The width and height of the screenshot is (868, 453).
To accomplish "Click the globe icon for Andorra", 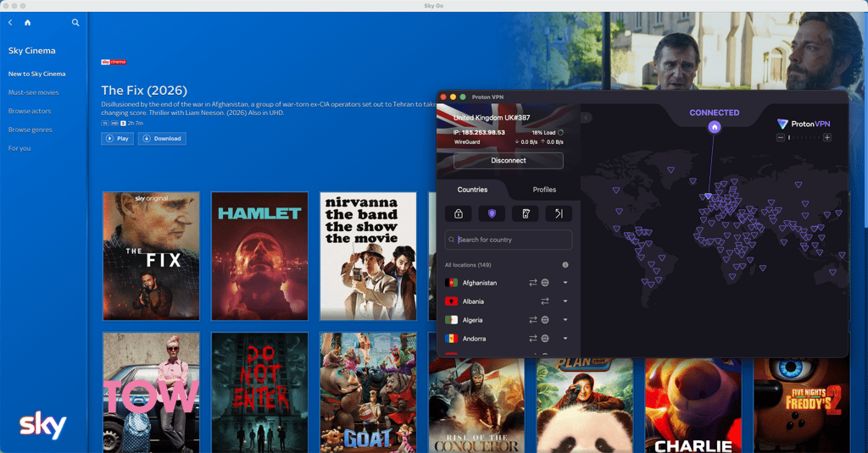I will click(545, 339).
